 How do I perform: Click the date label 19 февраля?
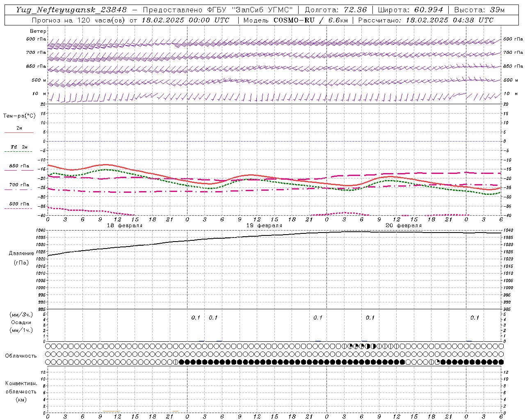[264, 226]
